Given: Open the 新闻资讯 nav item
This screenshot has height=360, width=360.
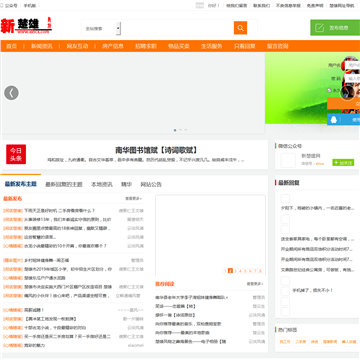Looking at the screenshot, I should [x=42, y=46].
